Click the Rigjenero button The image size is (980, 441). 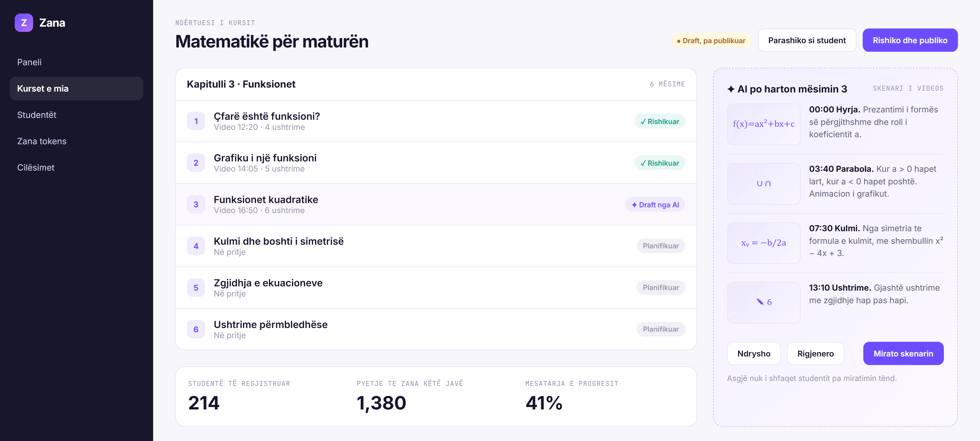coord(815,353)
